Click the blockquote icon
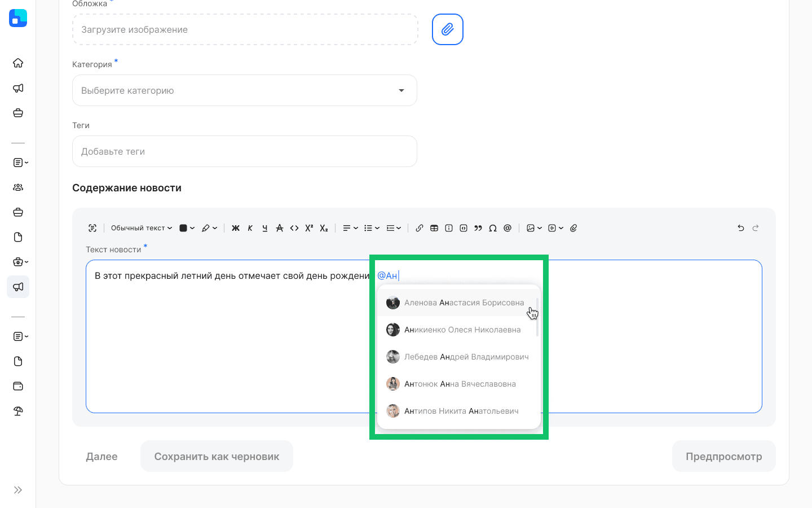This screenshot has height=508, width=812. tap(478, 228)
